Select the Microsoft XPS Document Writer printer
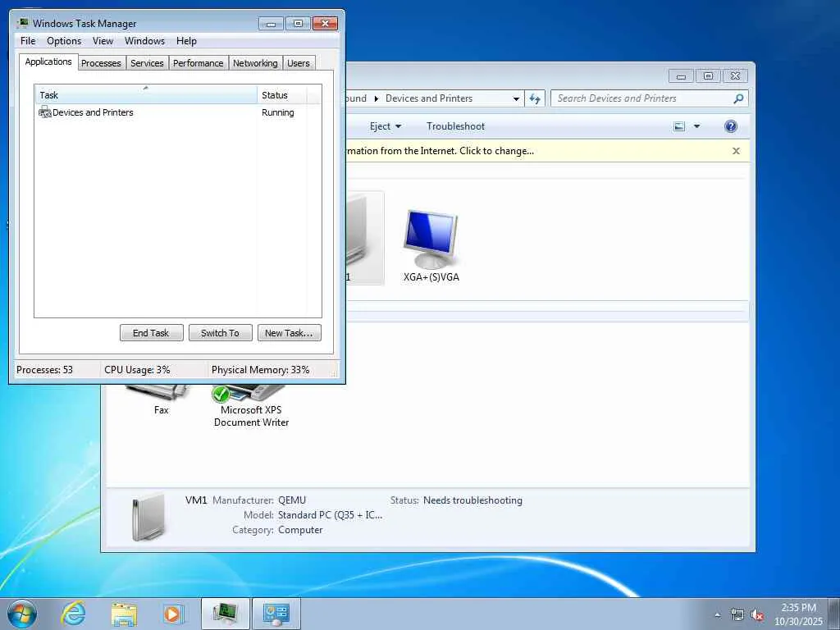This screenshot has height=630, width=840. (x=251, y=406)
